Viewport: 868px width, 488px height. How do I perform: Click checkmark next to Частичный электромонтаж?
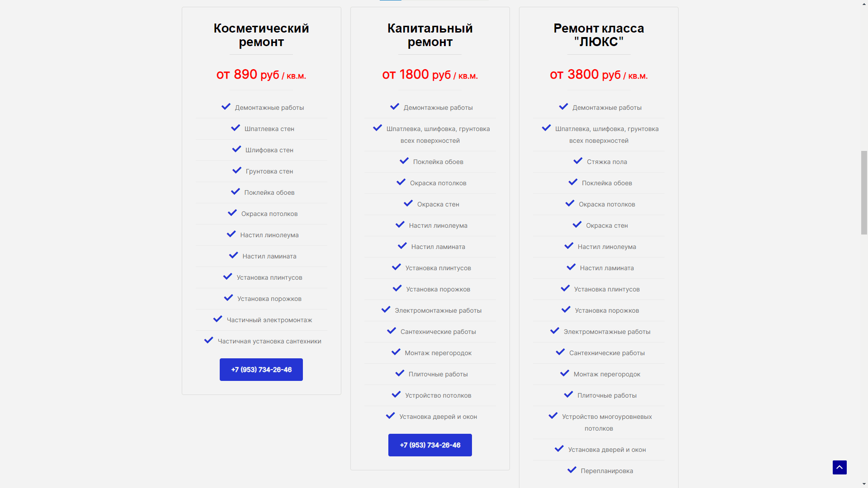[x=218, y=319]
